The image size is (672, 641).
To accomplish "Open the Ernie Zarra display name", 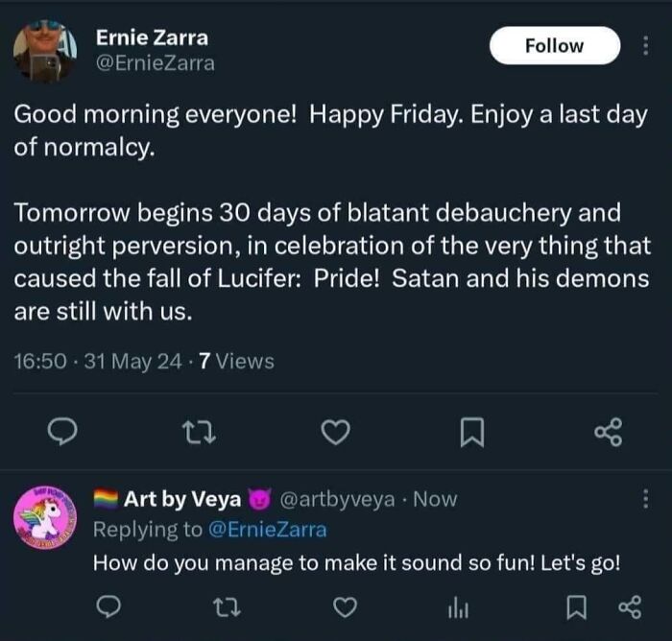I will point(152,38).
